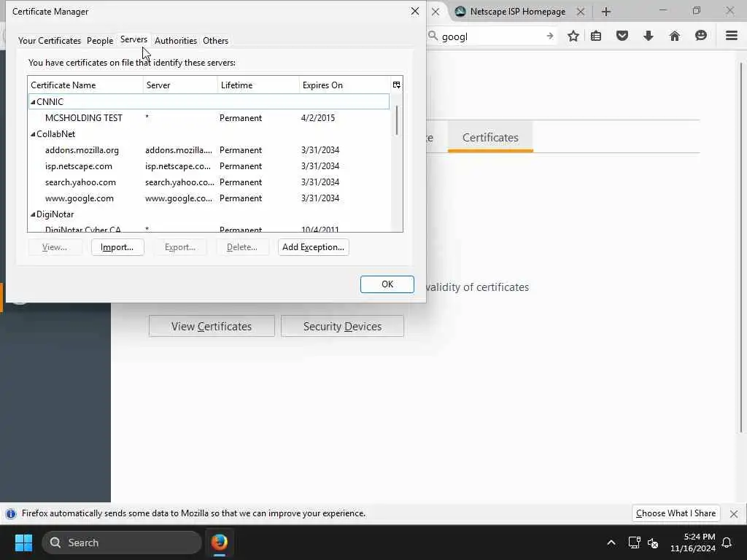
Task: Click the View Certificates button
Action: point(212,326)
